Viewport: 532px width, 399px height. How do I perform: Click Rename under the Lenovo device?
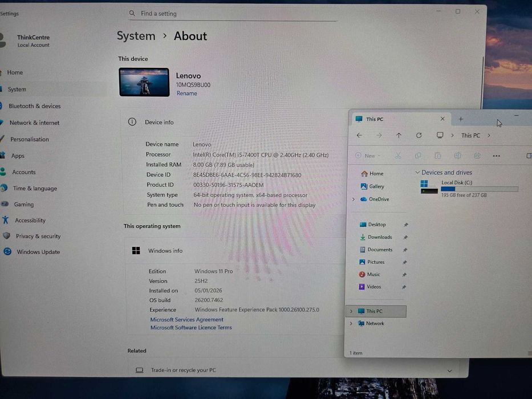click(186, 93)
